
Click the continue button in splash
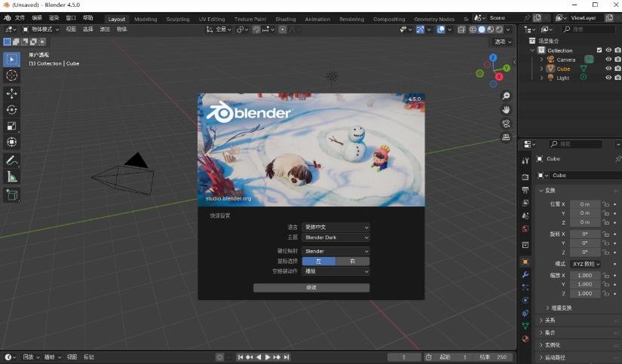click(x=311, y=287)
